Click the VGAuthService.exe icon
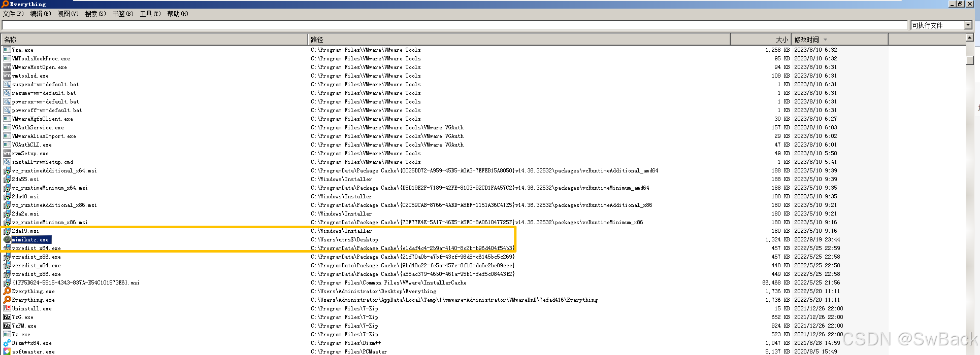This screenshot has width=980, height=355. pos(7,127)
